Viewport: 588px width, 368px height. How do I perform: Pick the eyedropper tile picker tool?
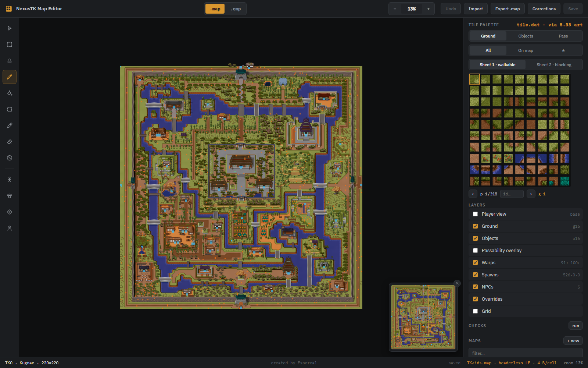tap(10, 125)
